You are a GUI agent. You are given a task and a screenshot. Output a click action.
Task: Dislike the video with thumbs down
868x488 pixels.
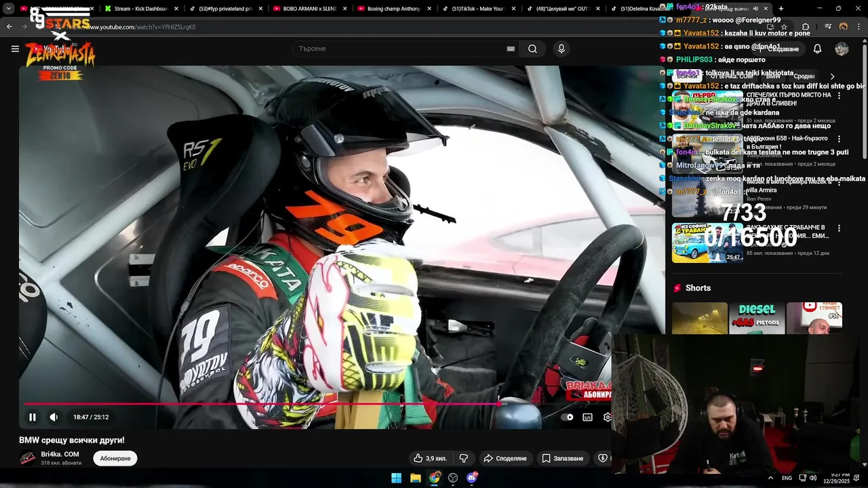click(464, 458)
